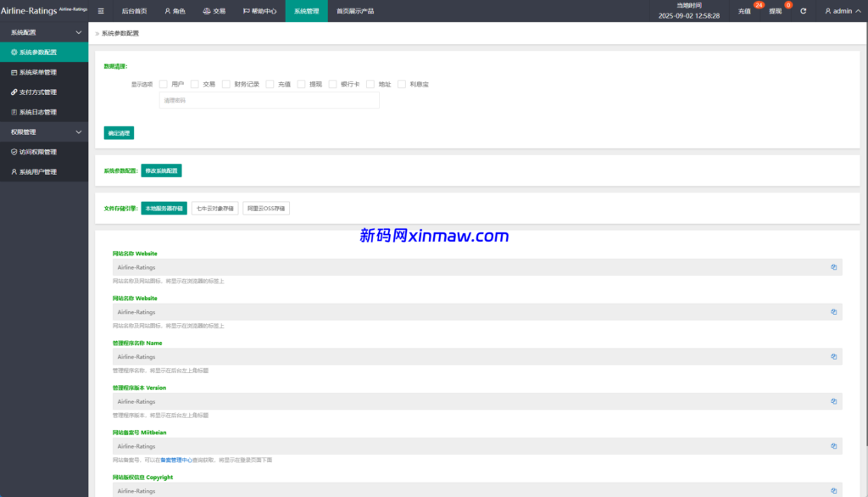Expand the 权限管理 sidebar section
The width and height of the screenshot is (868, 497).
[44, 131]
